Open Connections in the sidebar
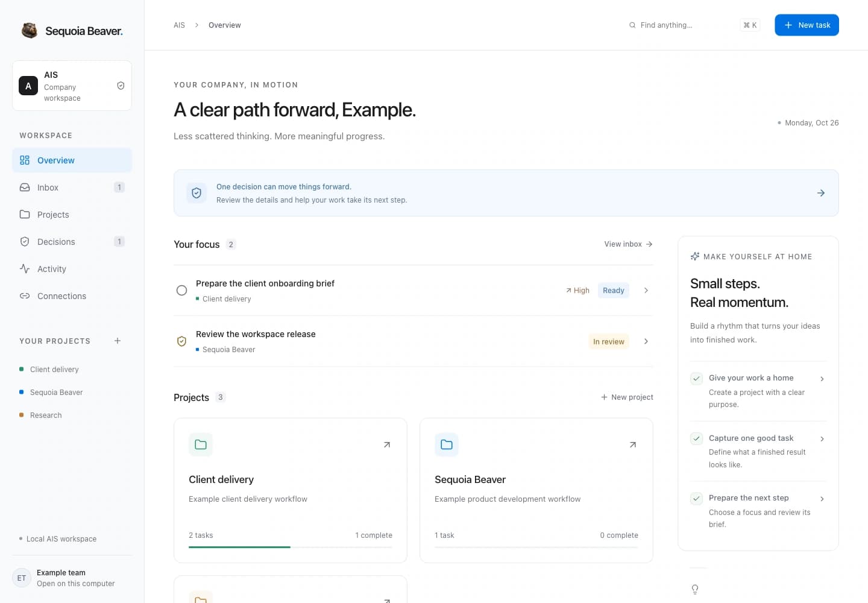 pos(72,296)
